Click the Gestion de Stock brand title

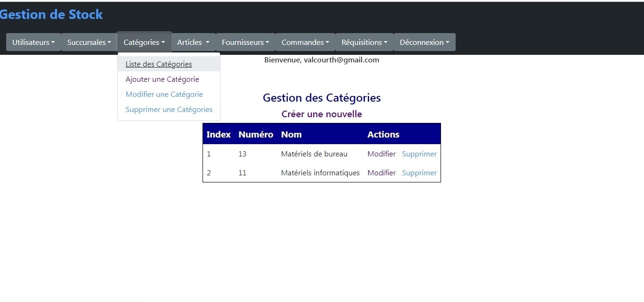tap(51, 15)
